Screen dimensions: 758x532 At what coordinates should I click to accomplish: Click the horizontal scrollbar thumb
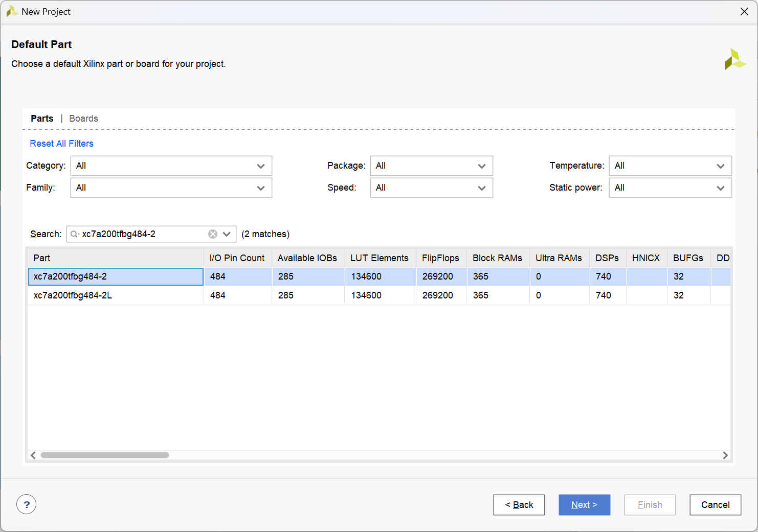[105, 455]
